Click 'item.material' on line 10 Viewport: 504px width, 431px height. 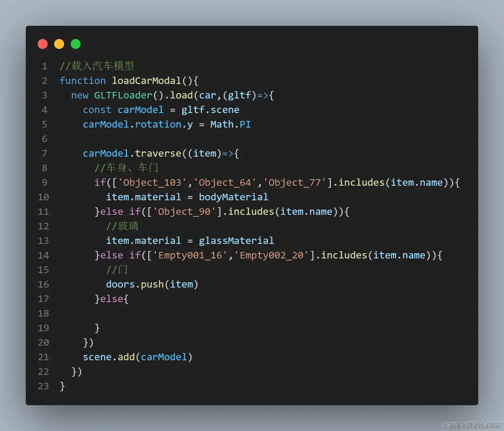144,197
